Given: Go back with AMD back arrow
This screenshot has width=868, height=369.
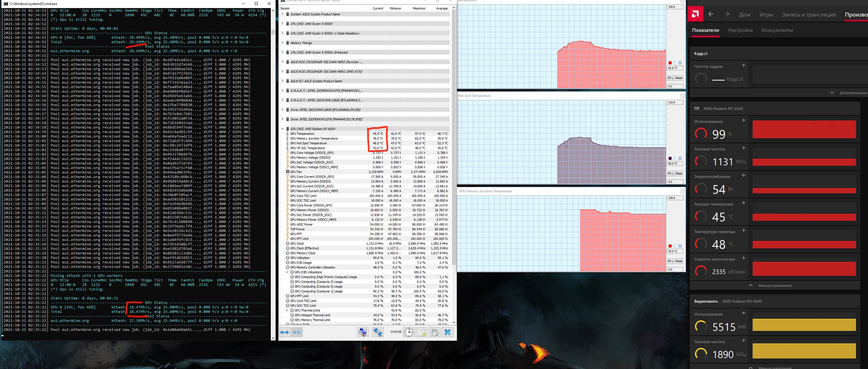Looking at the screenshot, I should click(711, 14).
